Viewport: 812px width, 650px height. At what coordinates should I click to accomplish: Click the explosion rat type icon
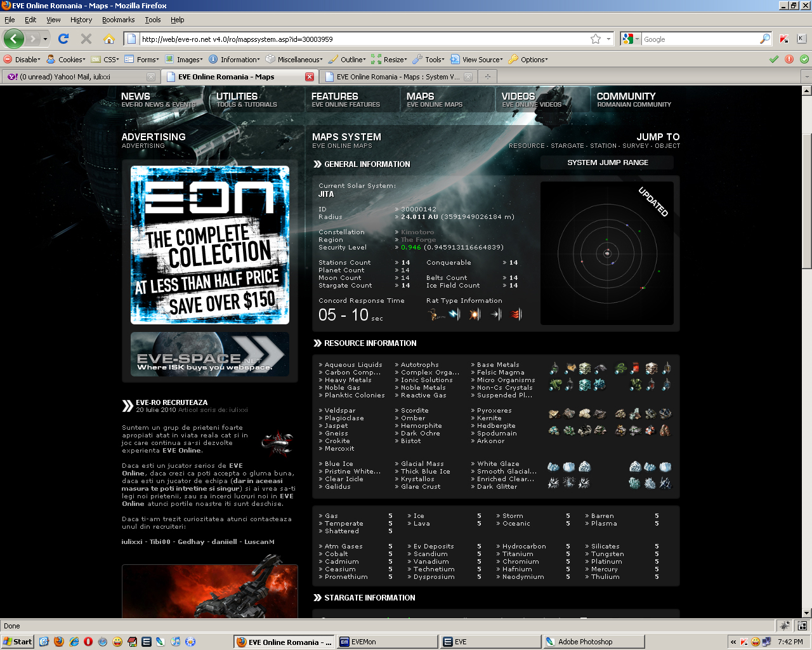tap(475, 314)
